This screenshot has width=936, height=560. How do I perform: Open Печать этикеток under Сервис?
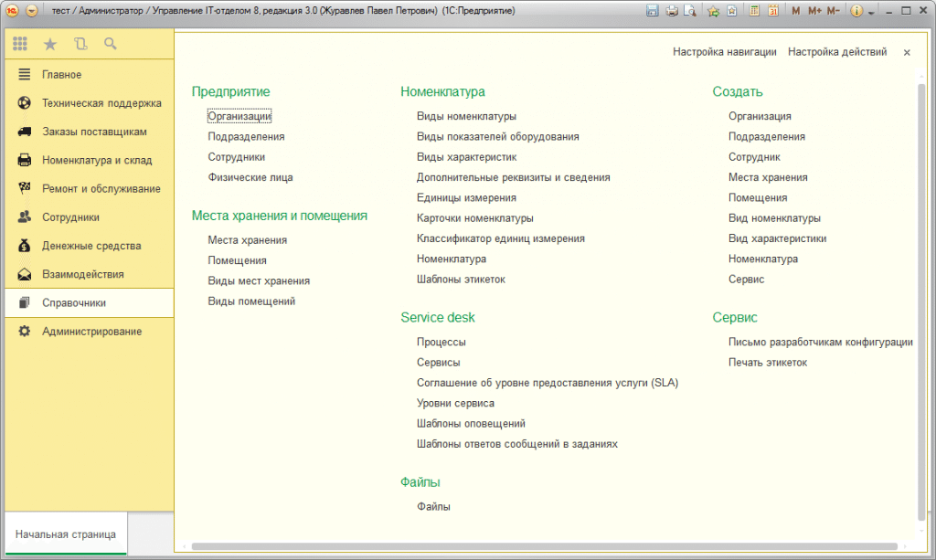pyautogui.click(x=768, y=362)
